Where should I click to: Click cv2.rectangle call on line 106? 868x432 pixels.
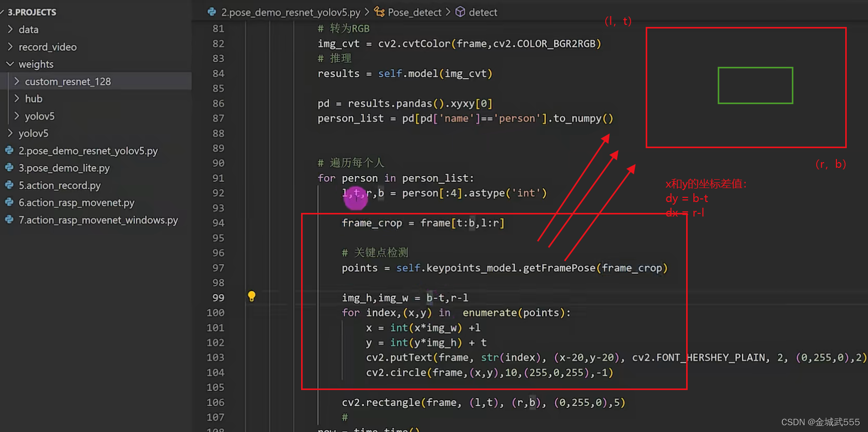pos(381,402)
